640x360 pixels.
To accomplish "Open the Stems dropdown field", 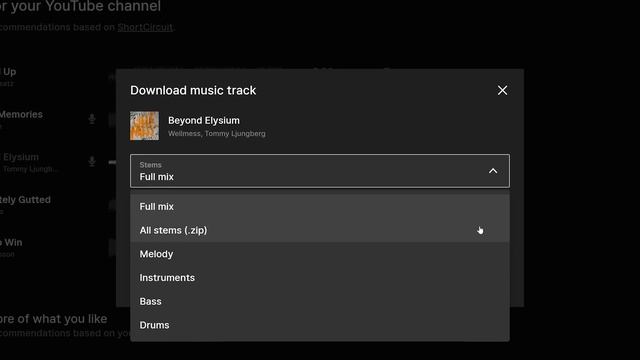I will click(x=320, y=171).
